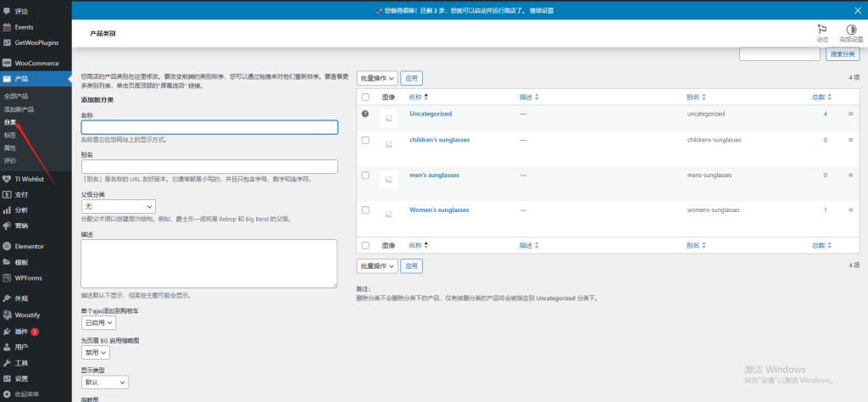This screenshot has height=402, width=868.
Task: Open the 评论 comments icon in sidebar
Action: (x=7, y=11)
